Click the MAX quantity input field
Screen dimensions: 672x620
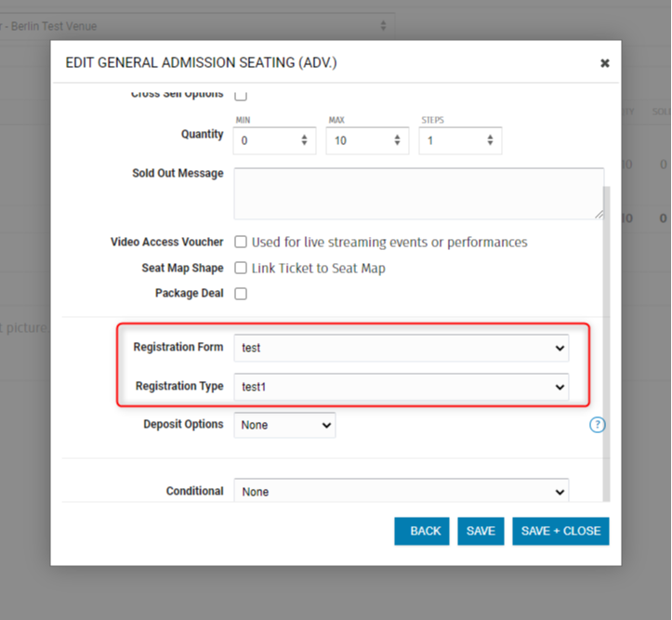(x=358, y=141)
